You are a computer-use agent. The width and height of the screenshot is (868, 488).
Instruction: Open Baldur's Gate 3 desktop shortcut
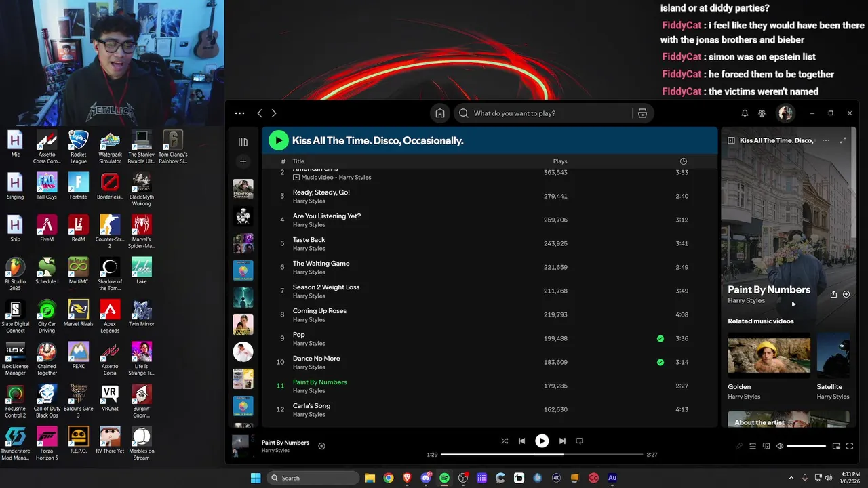pos(79,401)
